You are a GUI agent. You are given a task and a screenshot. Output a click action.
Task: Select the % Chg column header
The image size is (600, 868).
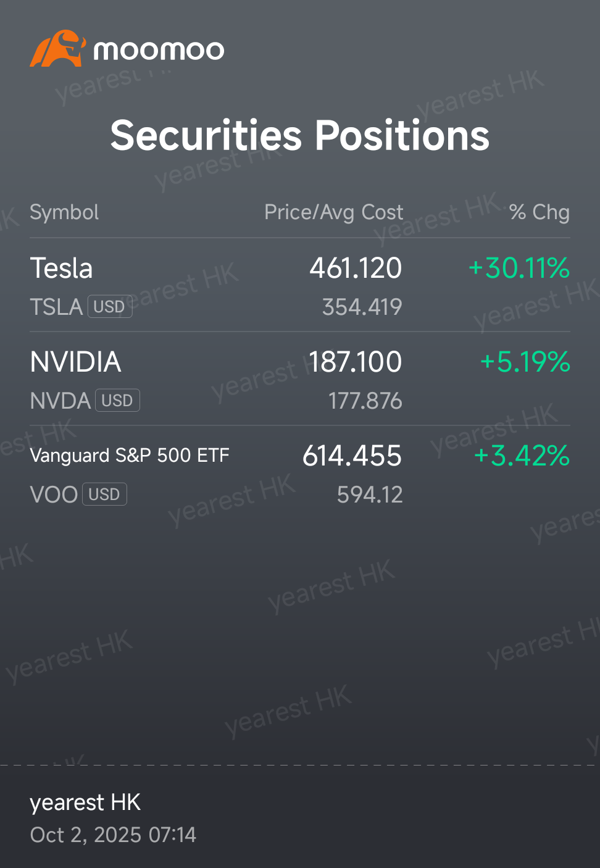[x=539, y=212]
